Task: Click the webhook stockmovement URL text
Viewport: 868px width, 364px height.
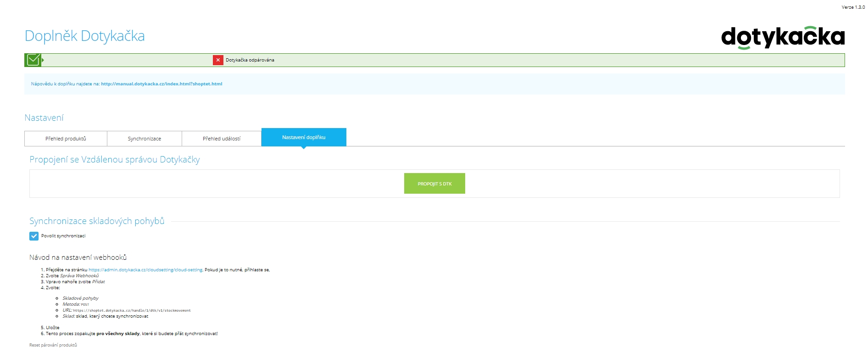Action: 132,311
